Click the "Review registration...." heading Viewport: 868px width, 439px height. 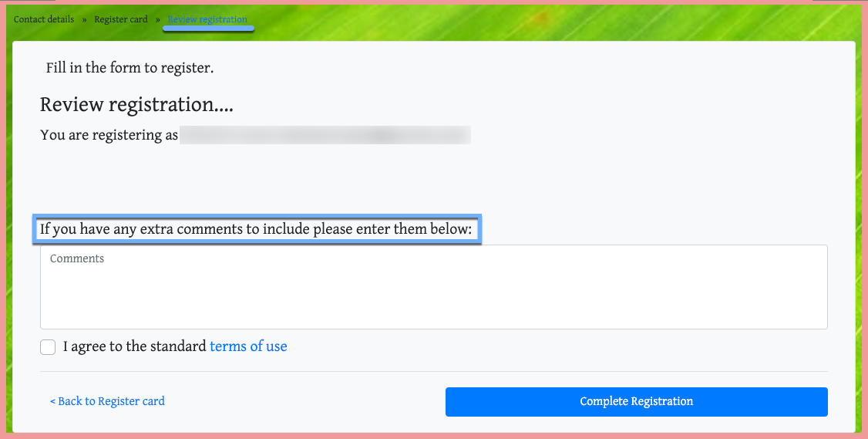click(136, 104)
